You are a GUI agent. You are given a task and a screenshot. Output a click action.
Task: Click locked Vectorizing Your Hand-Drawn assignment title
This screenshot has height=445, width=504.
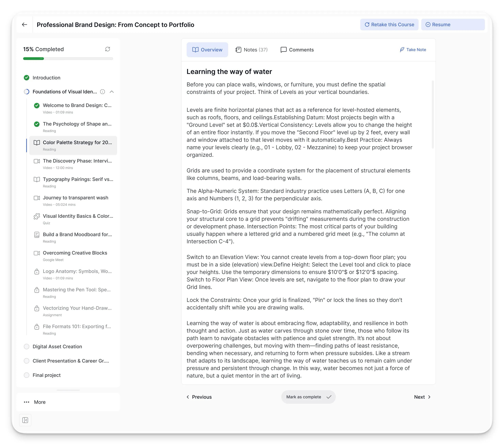(77, 308)
